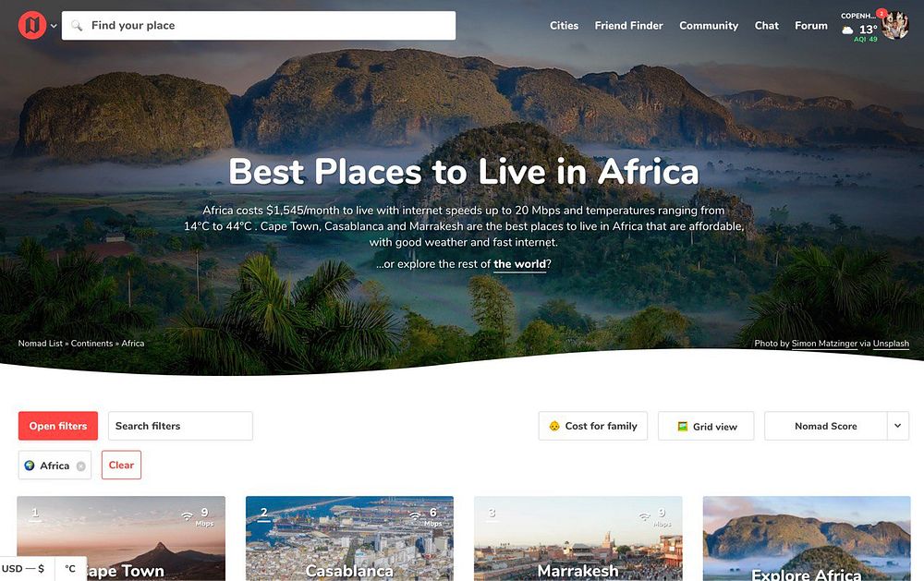Switch to Grid view
The width and height of the screenshot is (924, 581).
[706, 426]
